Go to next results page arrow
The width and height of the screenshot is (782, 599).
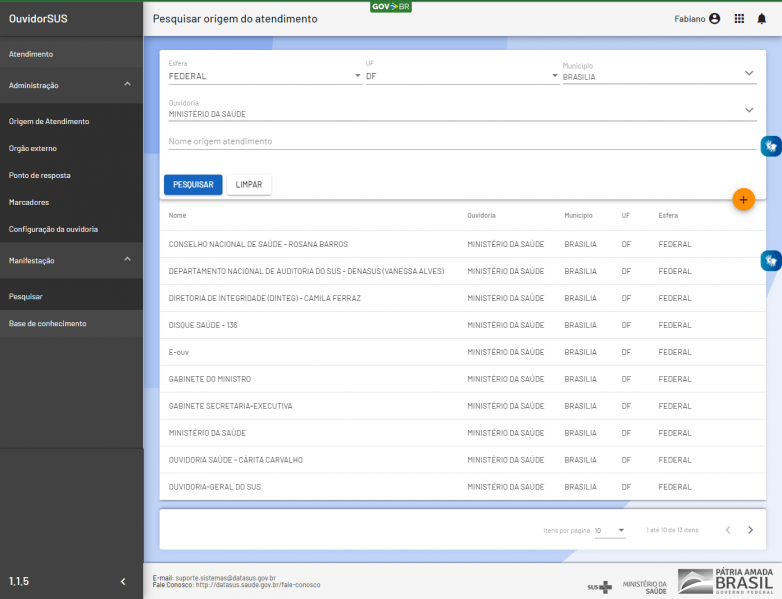click(x=750, y=530)
